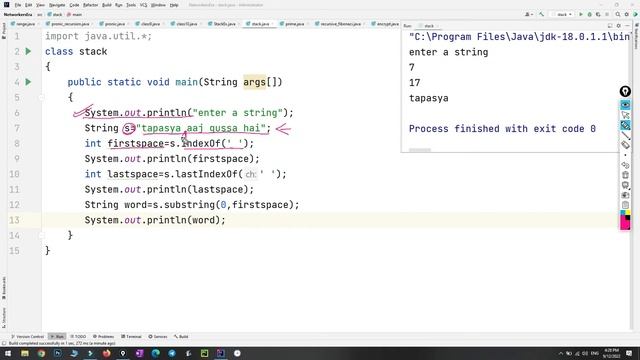This screenshot has height=360, width=640.
Task: Open Chrome from the taskbar
Action: click(41, 353)
